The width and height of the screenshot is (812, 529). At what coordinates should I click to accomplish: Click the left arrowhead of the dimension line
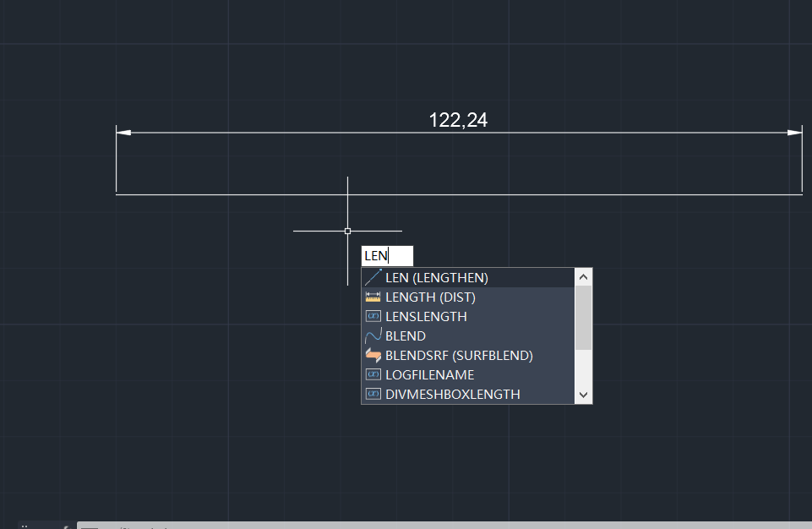(124, 133)
